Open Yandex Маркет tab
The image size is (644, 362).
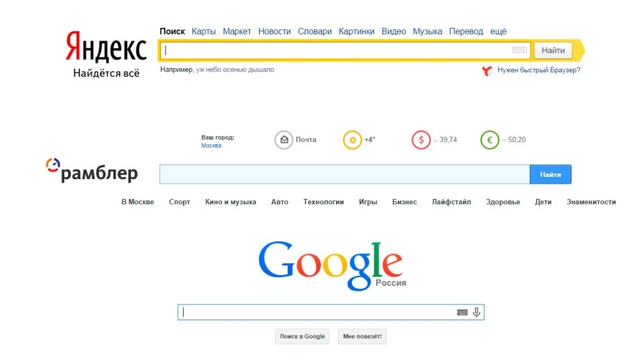coord(237,31)
